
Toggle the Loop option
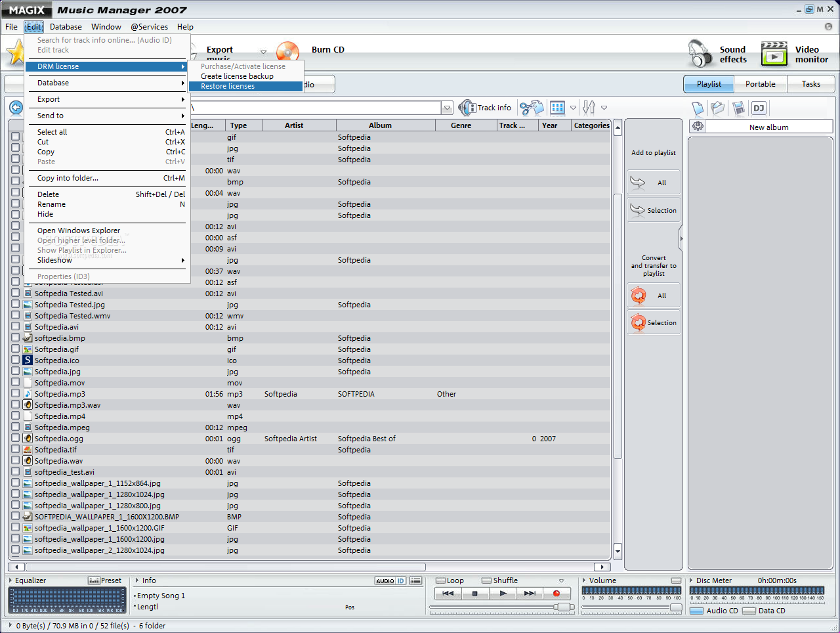pyautogui.click(x=440, y=581)
